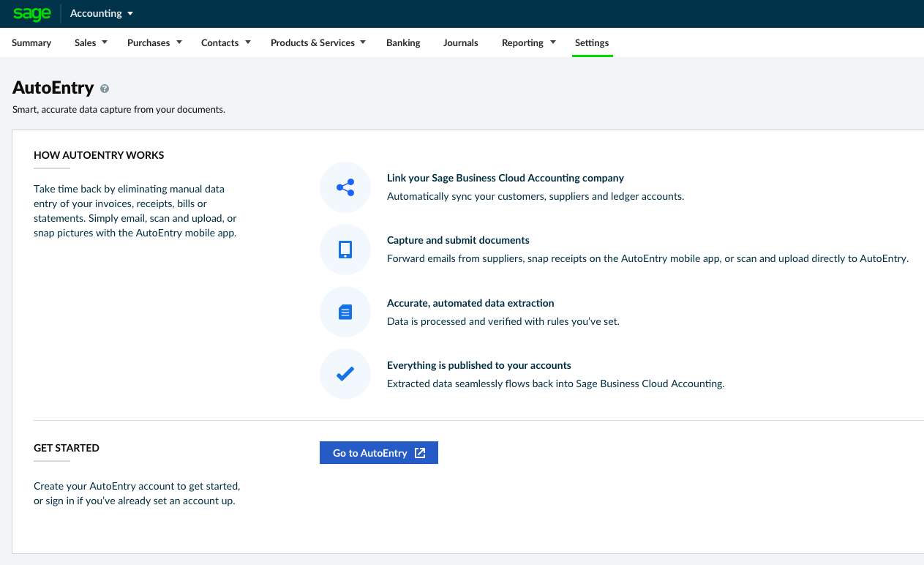Click the share icon for linking your company

click(x=345, y=187)
